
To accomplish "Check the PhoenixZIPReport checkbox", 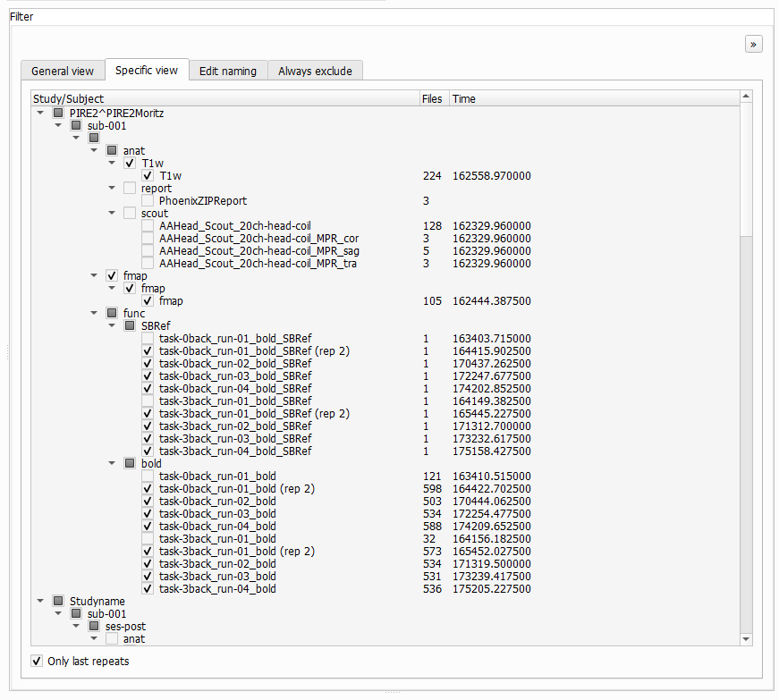I will [x=148, y=200].
